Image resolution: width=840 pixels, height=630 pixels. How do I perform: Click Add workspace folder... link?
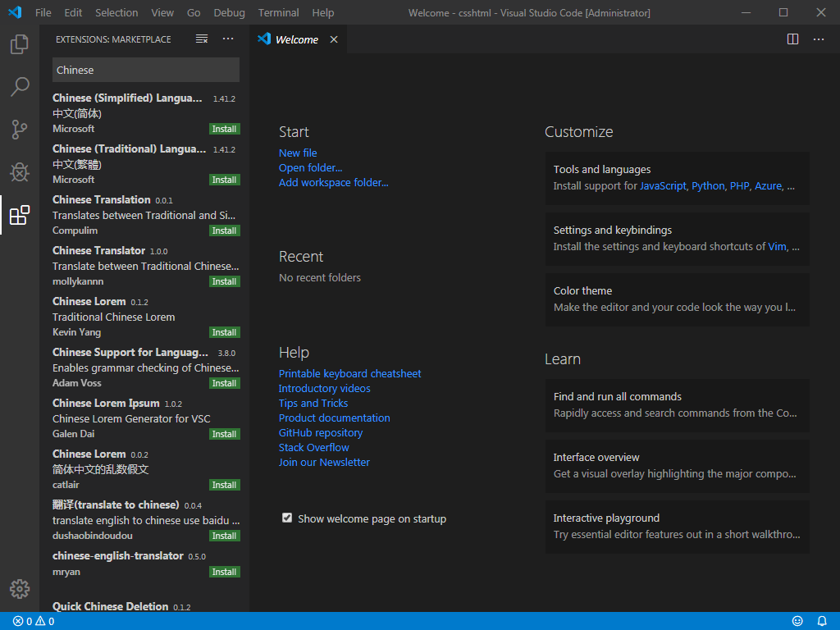click(333, 183)
